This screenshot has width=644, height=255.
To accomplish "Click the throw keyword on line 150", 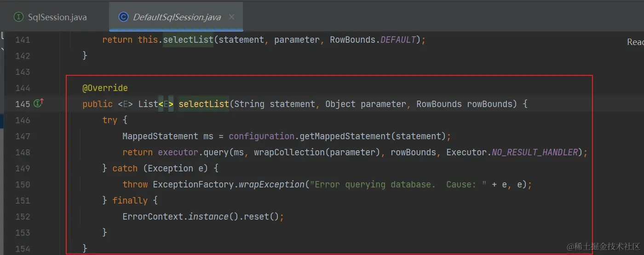I will (x=135, y=185).
